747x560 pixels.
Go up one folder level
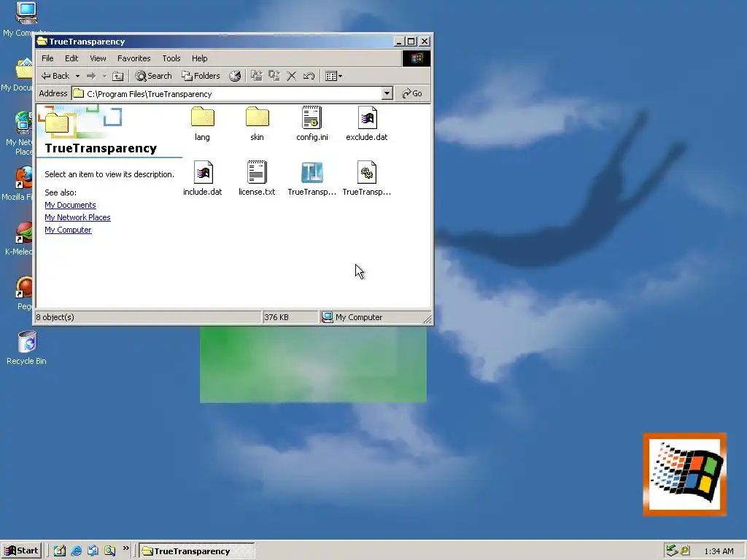[x=117, y=76]
